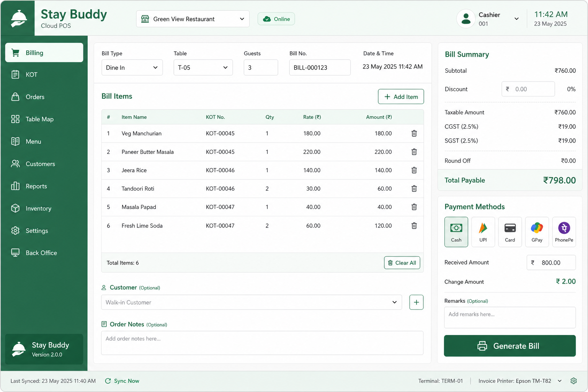Delete the Fresh Lime Soda item
588x392 pixels.
(414, 226)
